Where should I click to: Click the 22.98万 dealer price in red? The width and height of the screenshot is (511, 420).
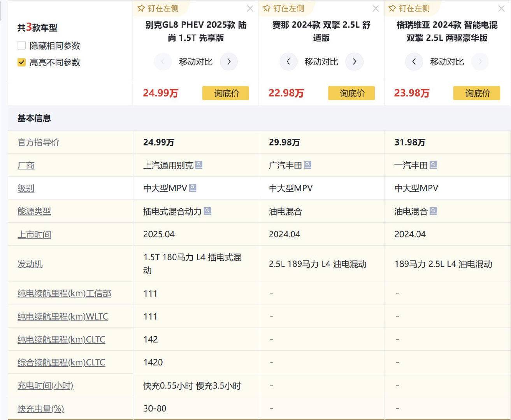pyautogui.click(x=286, y=93)
